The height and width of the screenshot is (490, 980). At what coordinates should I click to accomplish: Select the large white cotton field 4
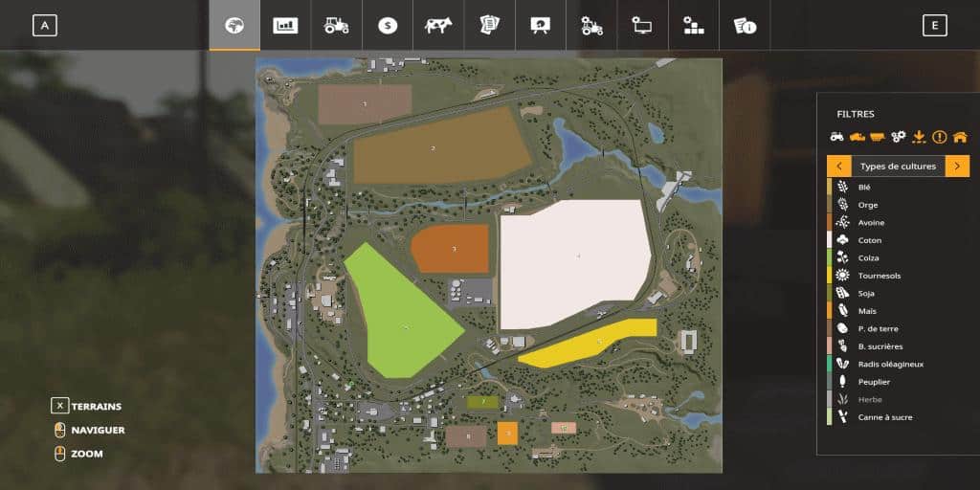(574, 256)
